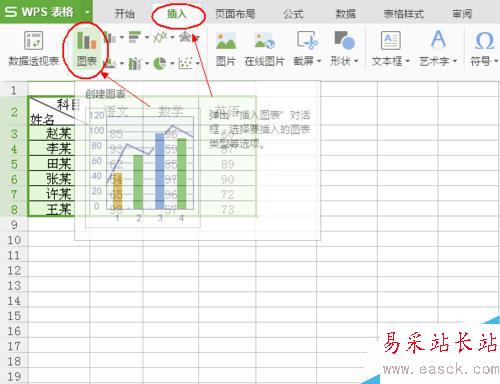
Task: Insert a column chart from the small icon
Action: pos(110,37)
